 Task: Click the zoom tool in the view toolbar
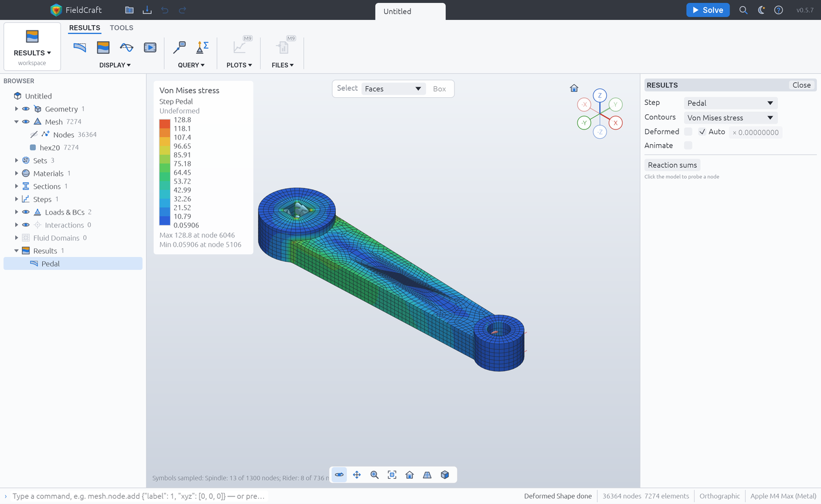tap(374, 475)
